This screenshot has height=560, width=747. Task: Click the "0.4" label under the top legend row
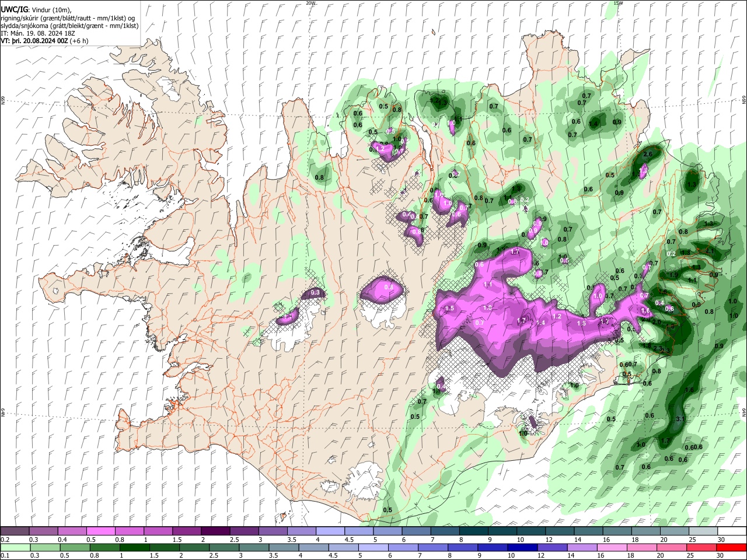coord(62,540)
